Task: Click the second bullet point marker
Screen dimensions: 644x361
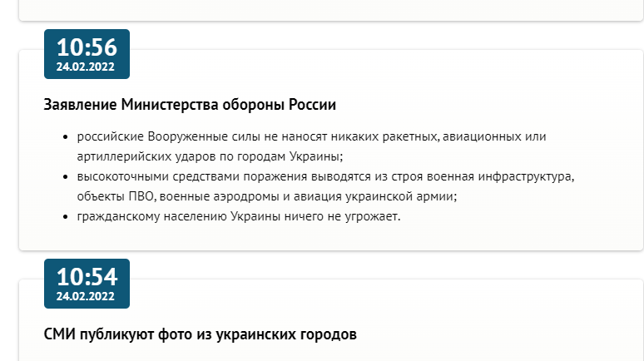Action: (66, 178)
